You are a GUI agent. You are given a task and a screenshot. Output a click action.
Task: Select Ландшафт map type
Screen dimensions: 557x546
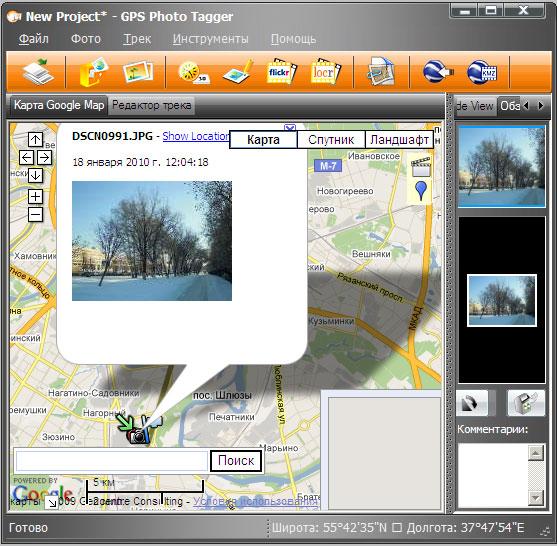pyautogui.click(x=400, y=140)
